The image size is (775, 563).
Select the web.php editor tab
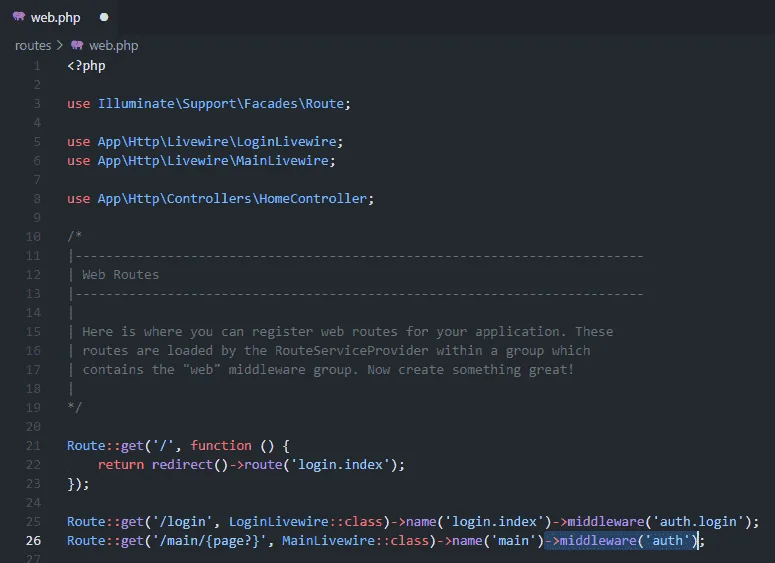click(x=59, y=17)
